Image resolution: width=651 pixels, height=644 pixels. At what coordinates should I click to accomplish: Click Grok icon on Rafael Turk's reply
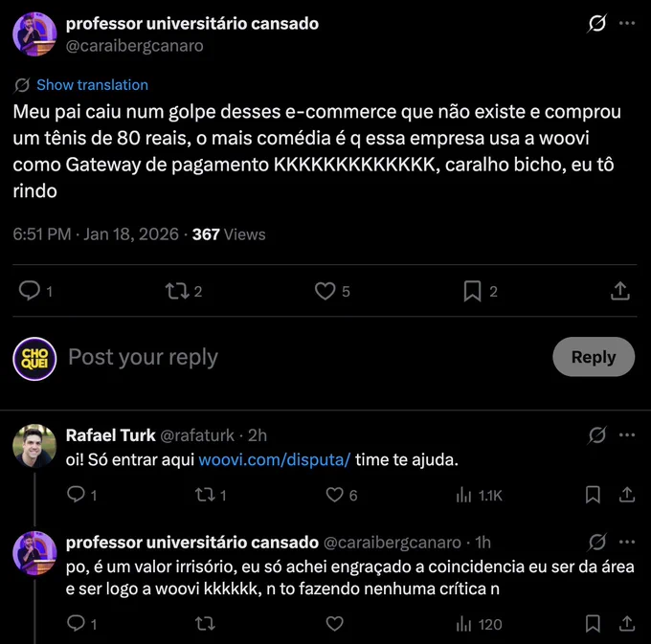pyautogui.click(x=597, y=435)
